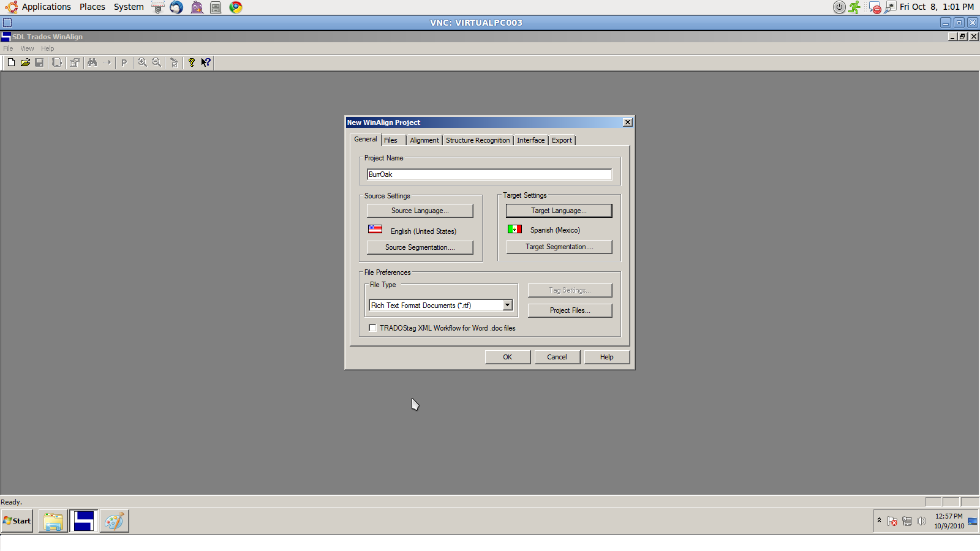Click the network connection icon in top panel
This screenshot has width=980, height=551.
coord(890,7)
